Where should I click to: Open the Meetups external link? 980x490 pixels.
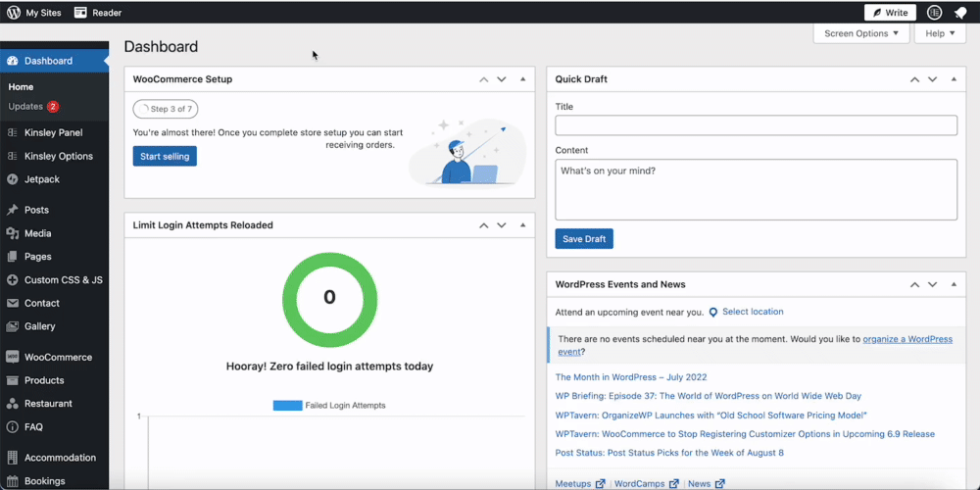pyautogui.click(x=580, y=483)
